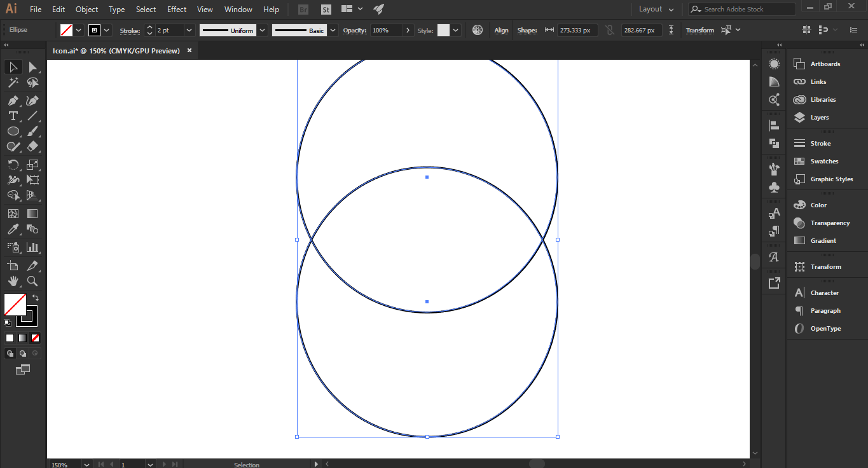The height and width of the screenshot is (468, 868).
Task: Open zoom level dropdown at 150%
Action: click(x=86, y=465)
